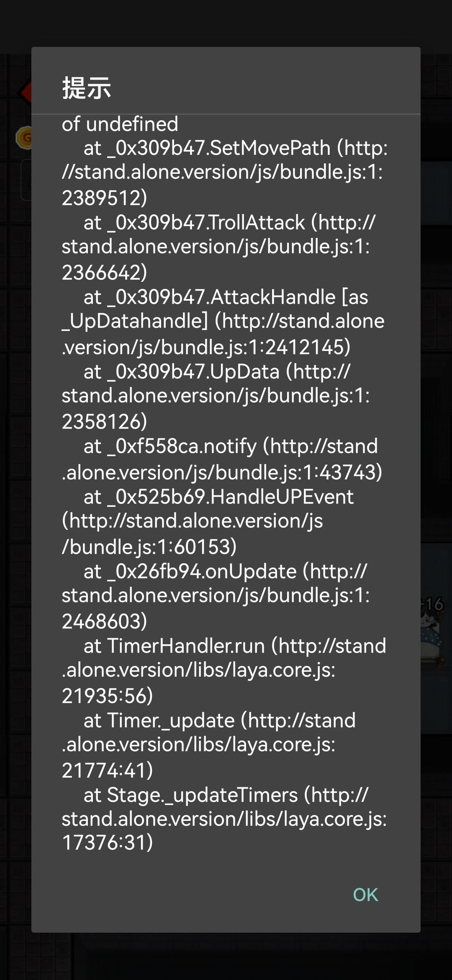Tap the onUpdate stack trace line

pyautogui.click(x=216, y=596)
